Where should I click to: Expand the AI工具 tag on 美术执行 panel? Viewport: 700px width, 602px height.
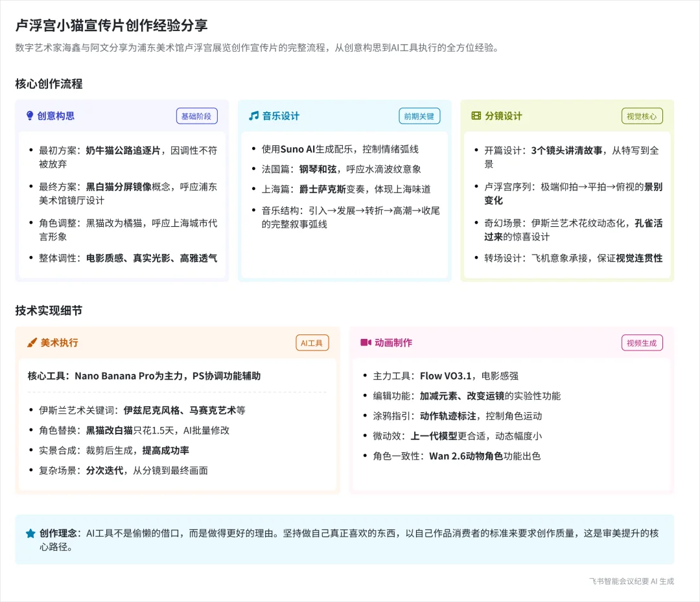[x=312, y=343]
